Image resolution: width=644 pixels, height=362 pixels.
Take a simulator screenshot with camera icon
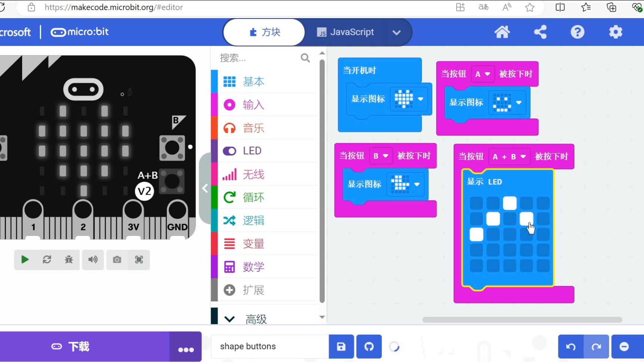pos(117,259)
